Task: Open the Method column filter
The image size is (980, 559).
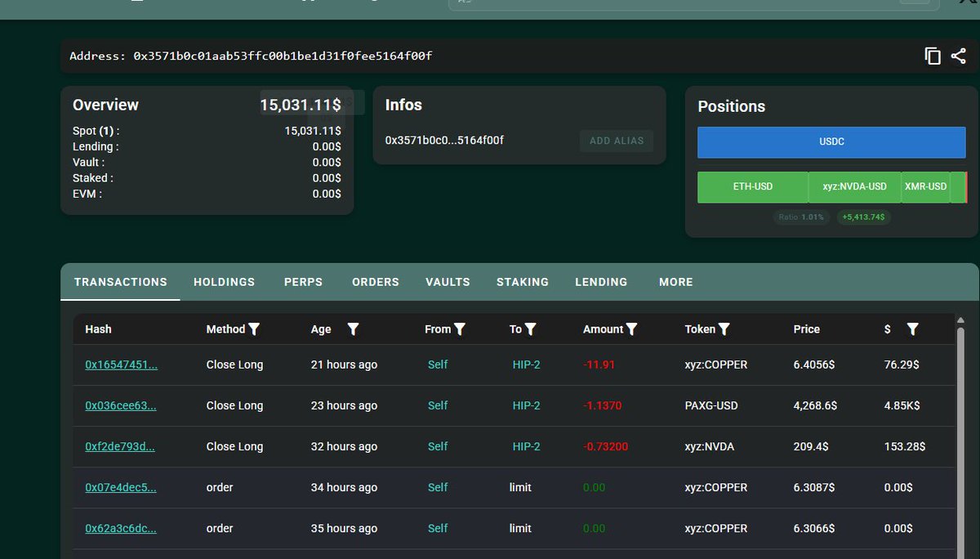Action: [x=254, y=329]
